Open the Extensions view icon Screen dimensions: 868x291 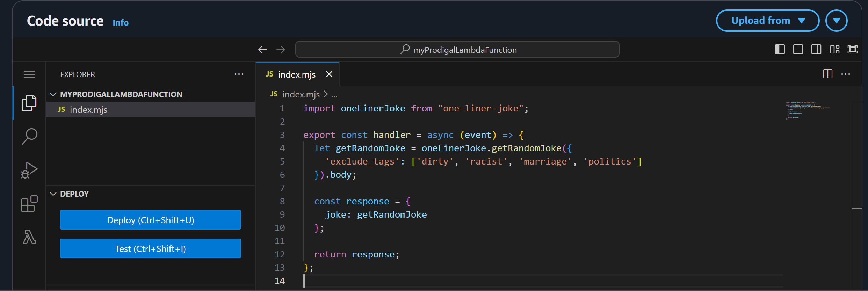(29, 204)
